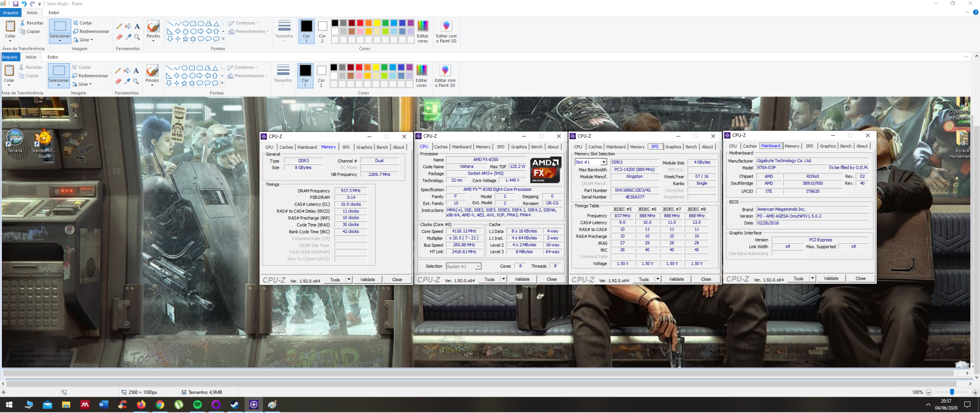The image size is (980, 413).
Task: Open Selecionar options arrow in top ribbon
Action: tap(60, 41)
